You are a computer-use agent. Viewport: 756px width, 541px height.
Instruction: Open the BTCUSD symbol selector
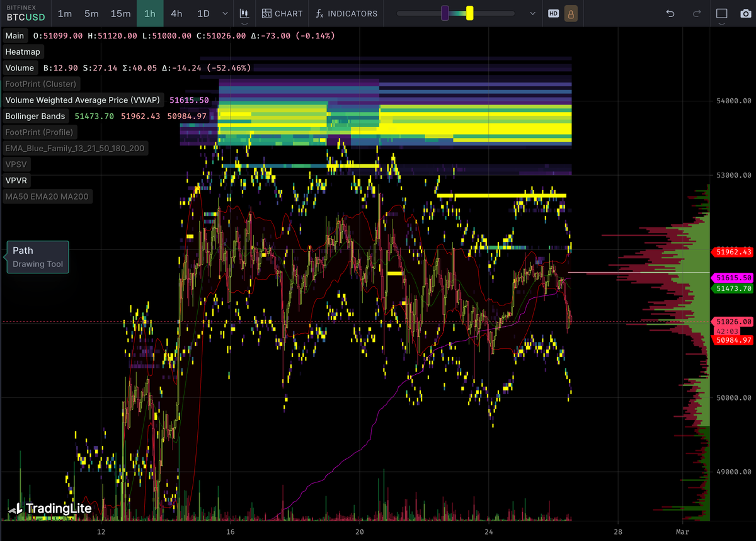pos(26,13)
